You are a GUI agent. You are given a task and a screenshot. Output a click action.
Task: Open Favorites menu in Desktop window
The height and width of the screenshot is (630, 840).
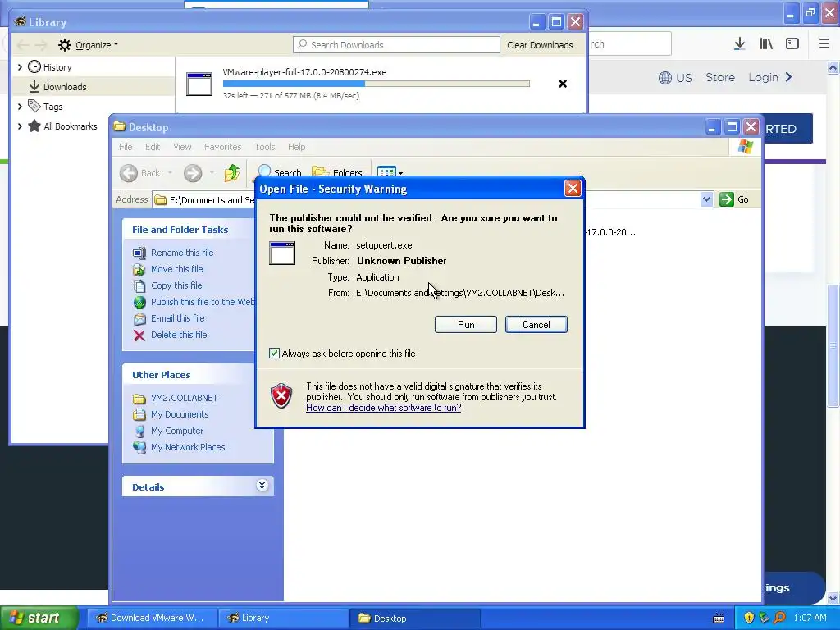[222, 147]
